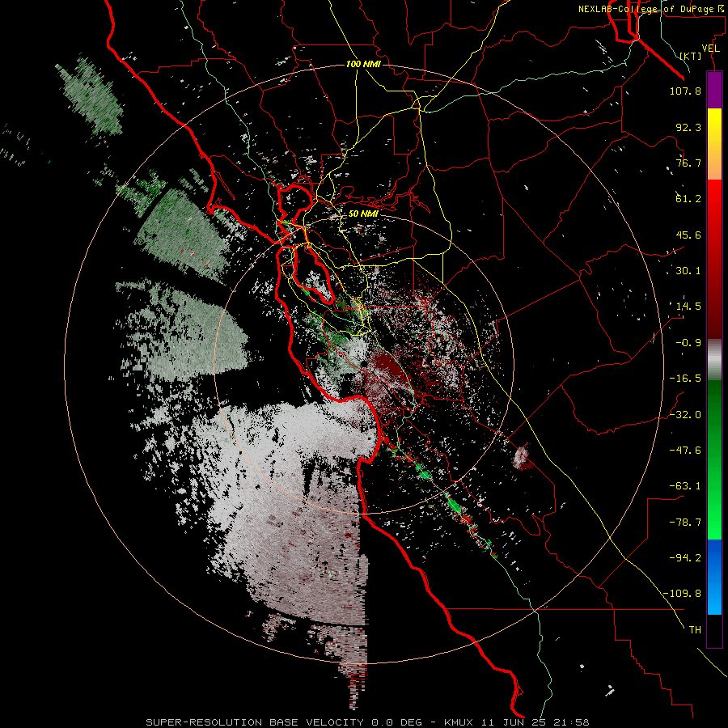Select the 45.6 scale value
Image resolution: width=728 pixels, height=728 pixels.
(688, 235)
